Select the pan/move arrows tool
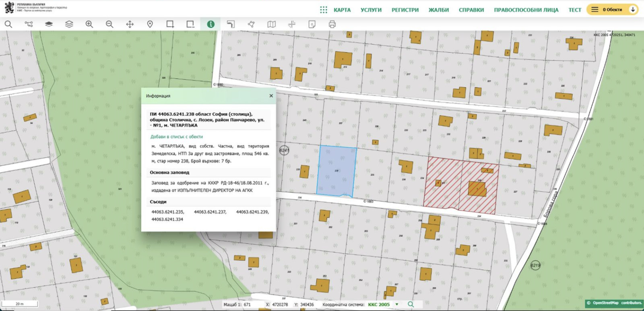 130,24
